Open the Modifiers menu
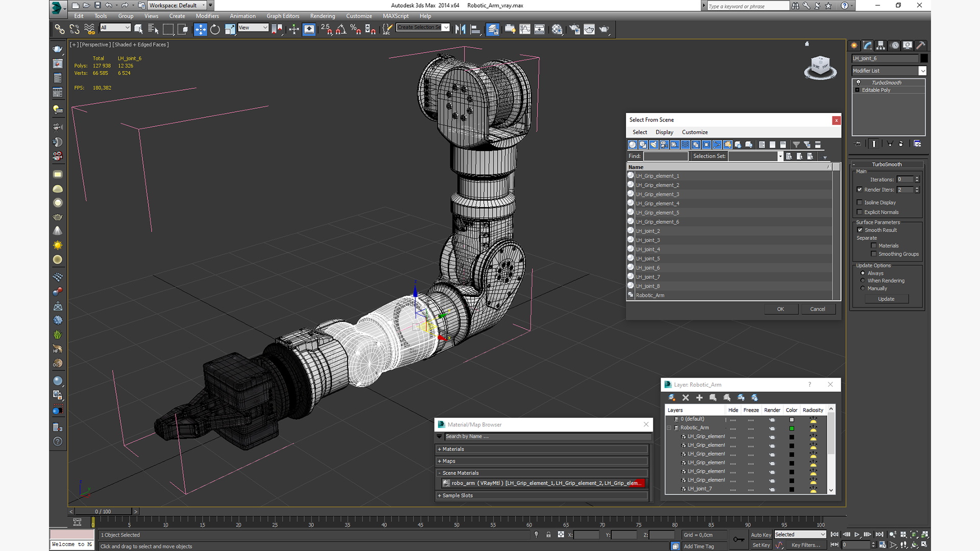The width and height of the screenshot is (980, 551). point(207,16)
